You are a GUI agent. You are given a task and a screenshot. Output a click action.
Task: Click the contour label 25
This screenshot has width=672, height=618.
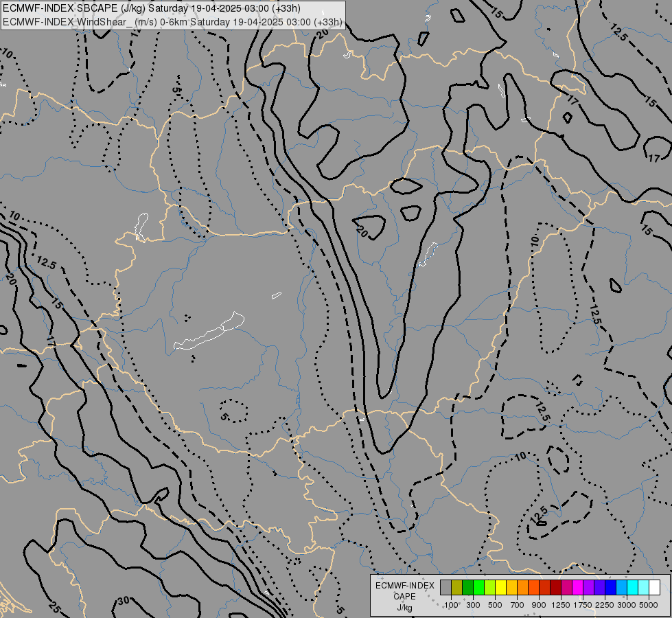pyautogui.click(x=55, y=607)
